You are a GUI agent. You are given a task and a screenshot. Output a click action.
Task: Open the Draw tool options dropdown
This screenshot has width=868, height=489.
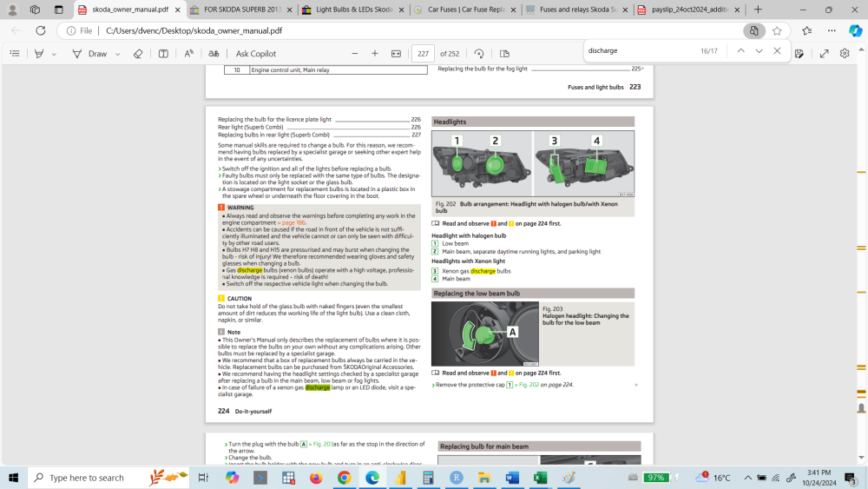click(117, 54)
